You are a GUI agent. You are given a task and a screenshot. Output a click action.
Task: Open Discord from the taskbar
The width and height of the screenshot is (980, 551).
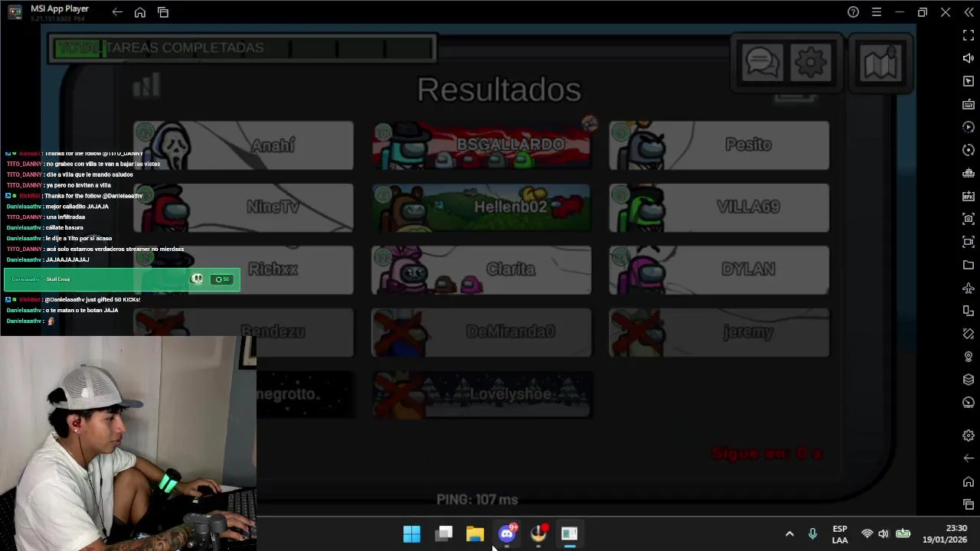point(507,533)
